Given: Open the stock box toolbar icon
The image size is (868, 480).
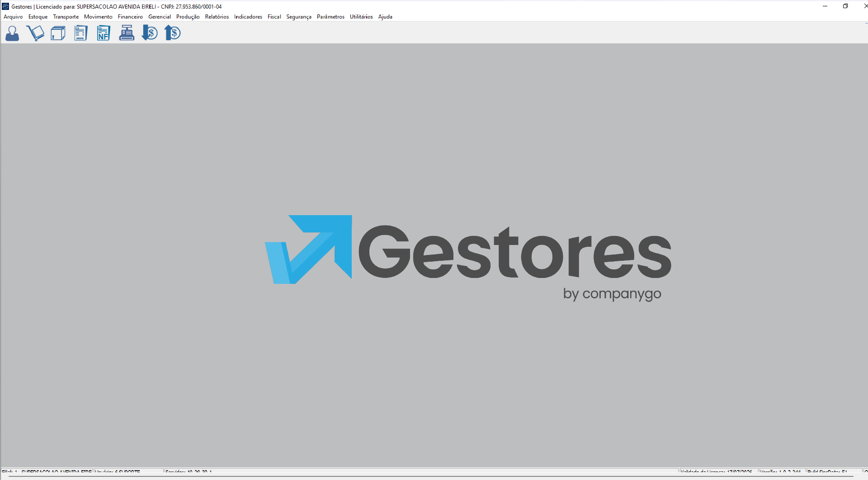Looking at the screenshot, I should tap(58, 33).
